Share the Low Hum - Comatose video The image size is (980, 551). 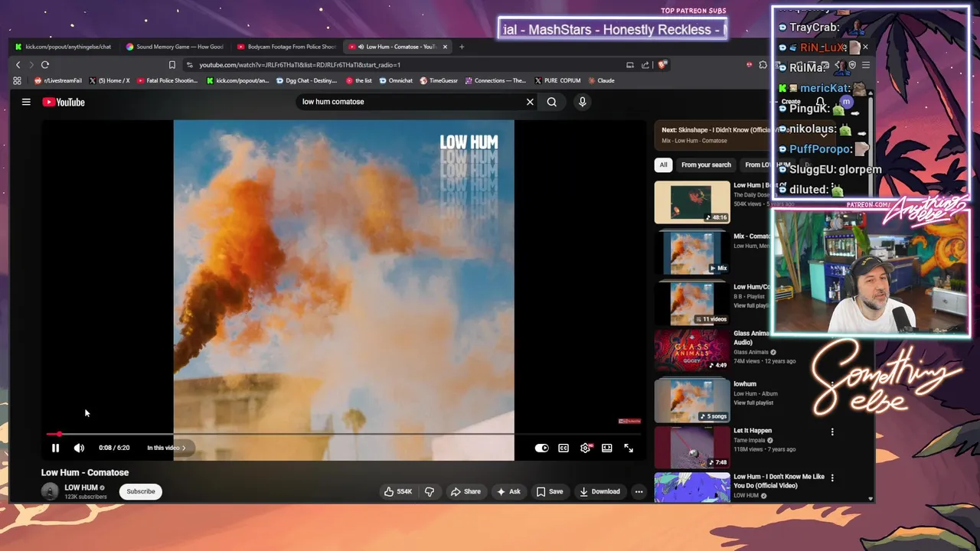click(x=465, y=491)
